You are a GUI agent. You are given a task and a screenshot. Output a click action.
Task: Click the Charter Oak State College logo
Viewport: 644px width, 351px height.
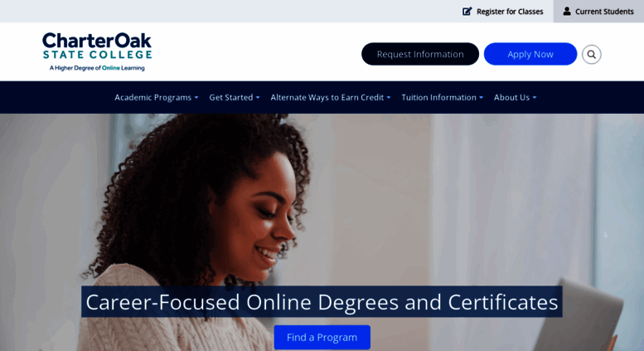(x=97, y=51)
